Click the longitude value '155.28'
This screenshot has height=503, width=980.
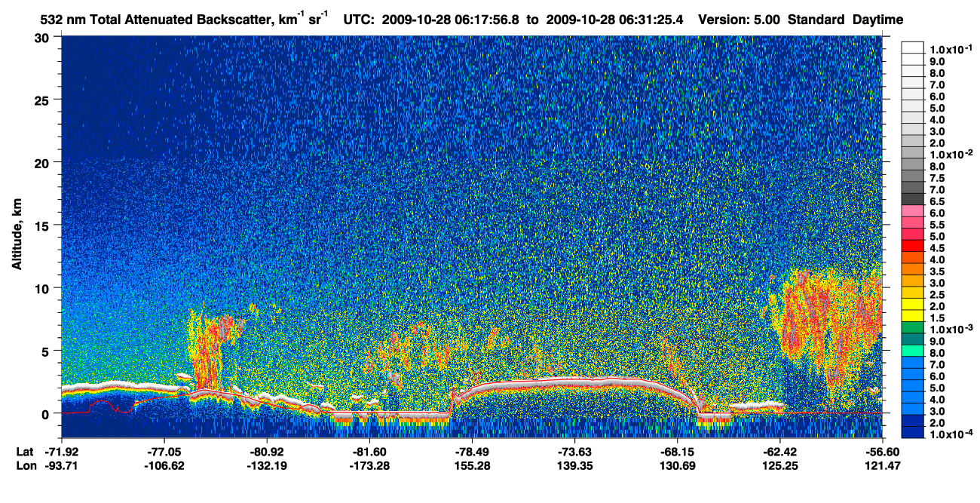(x=472, y=465)
